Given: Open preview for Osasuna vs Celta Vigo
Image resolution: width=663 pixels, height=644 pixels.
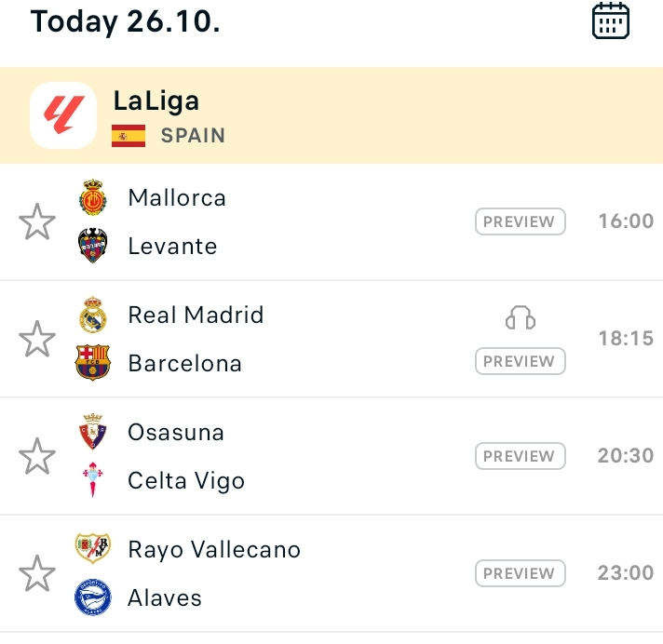Looking at the screenshot, I should click(x=520, y=456).
